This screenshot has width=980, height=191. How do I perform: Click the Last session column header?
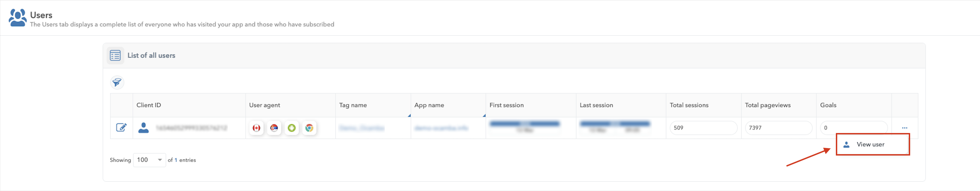pyautogui.click(x=596, y=105)
